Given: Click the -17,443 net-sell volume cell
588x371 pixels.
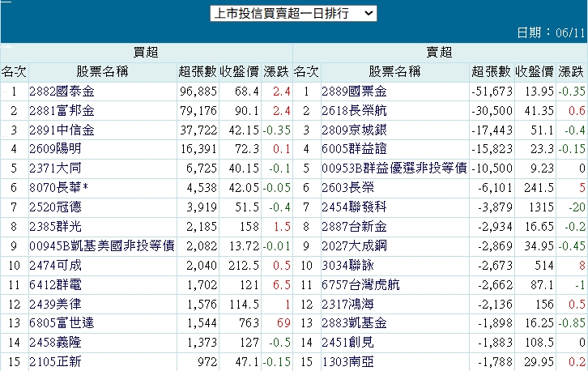Looking at the screenshot, I should [492, 130].
